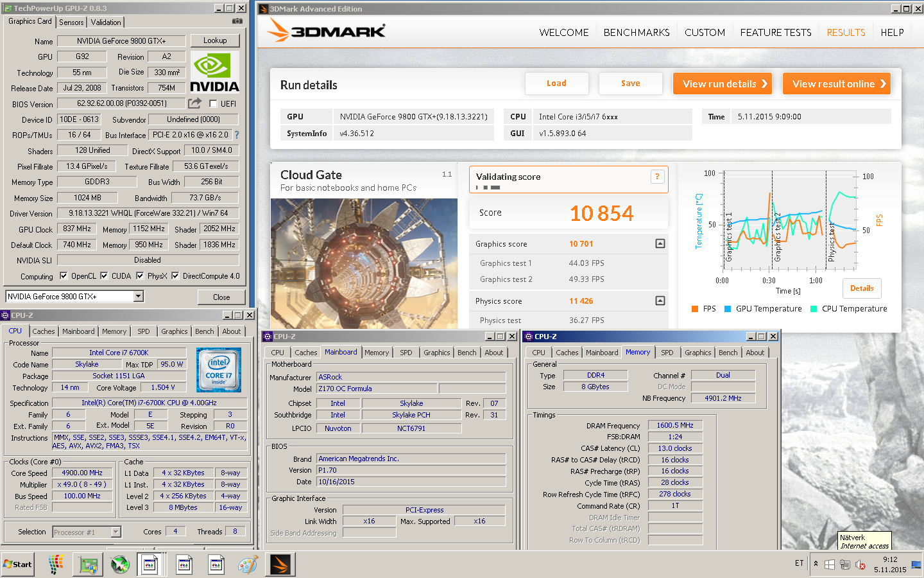Click the ET language indicator

pos(800,563)
